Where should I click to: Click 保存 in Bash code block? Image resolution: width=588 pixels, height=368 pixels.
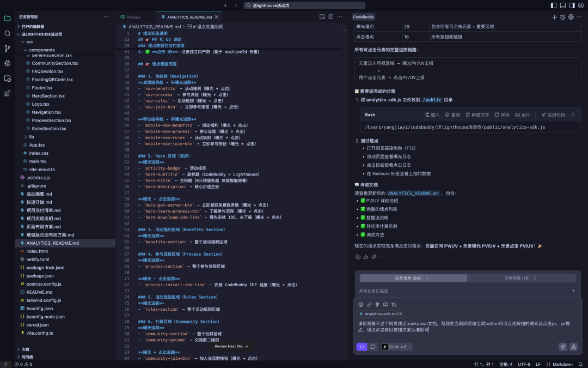point(502,115)
